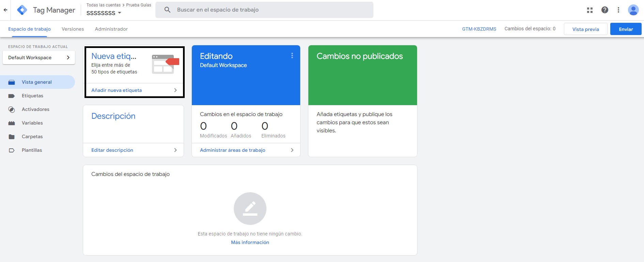Open the Editando card three-dot menu
Viewport: 644px width, 262px height.
pos(292,56)
